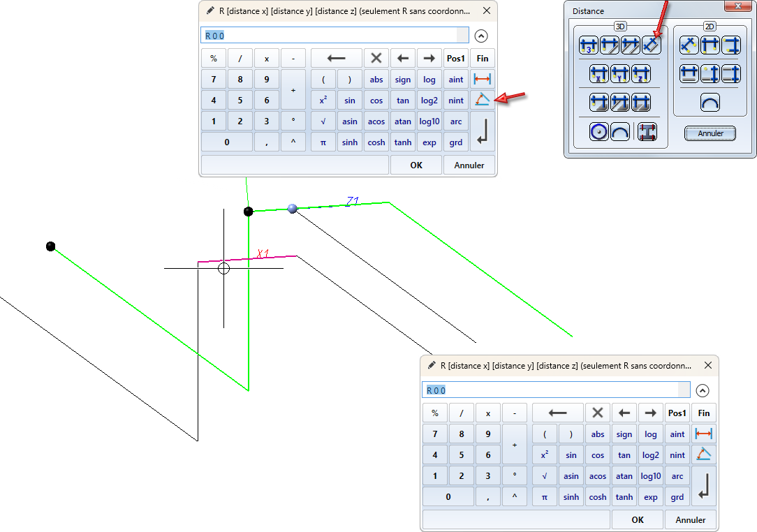
Task: Click the π key in upper calculator
Action: [323, 142]
